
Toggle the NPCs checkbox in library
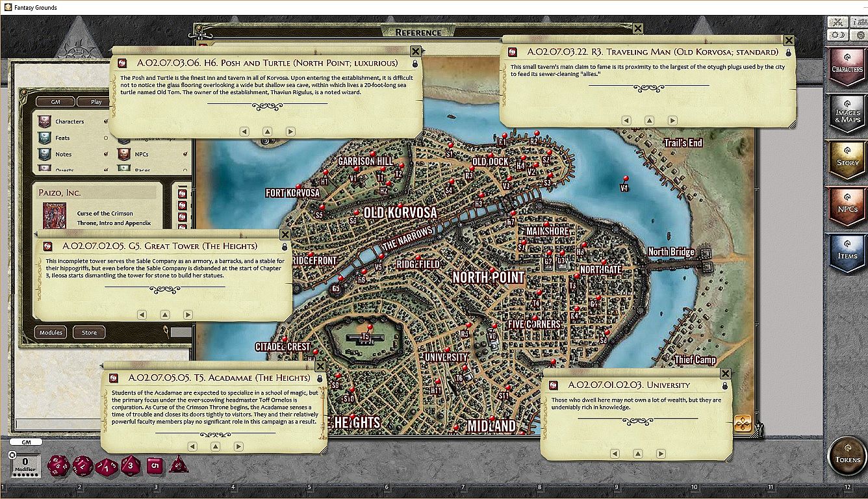point(185,154)
